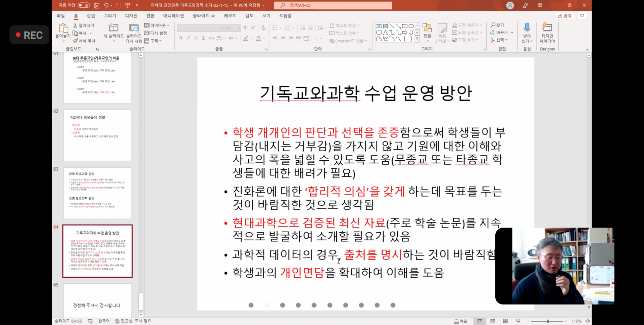Toggle the 자동 저장 (AutoSave) switch

tap(84, 5)
